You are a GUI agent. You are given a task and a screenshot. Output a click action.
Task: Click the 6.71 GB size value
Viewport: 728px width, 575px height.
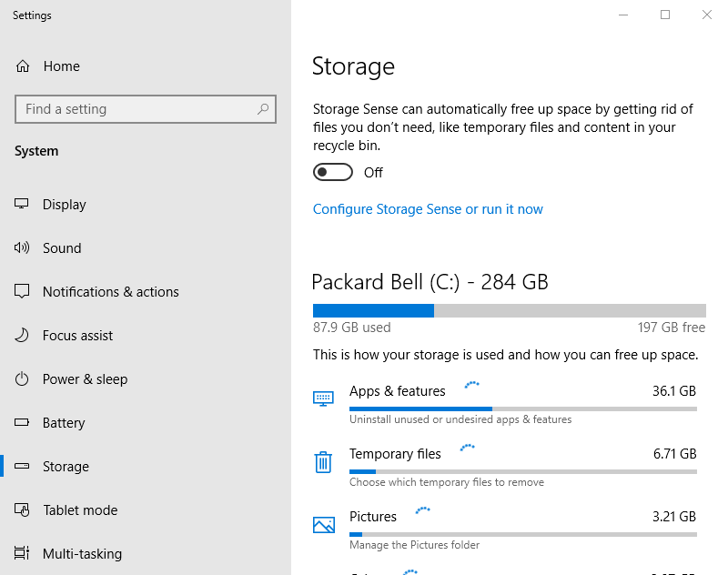pos(674,453)
